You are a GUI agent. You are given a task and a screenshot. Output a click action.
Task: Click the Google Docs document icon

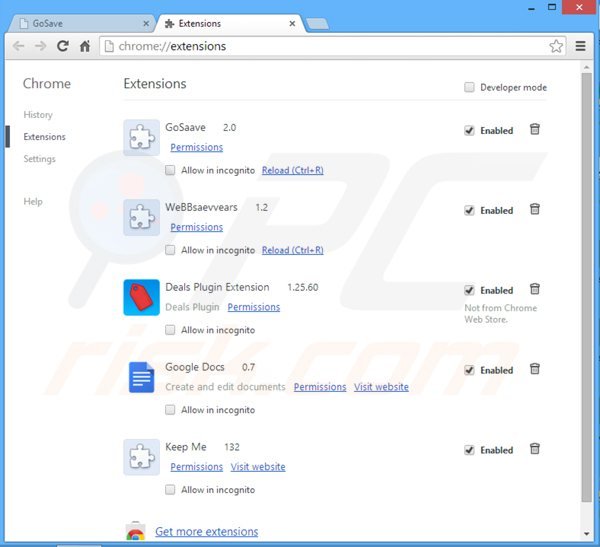(x=142, y=377)
